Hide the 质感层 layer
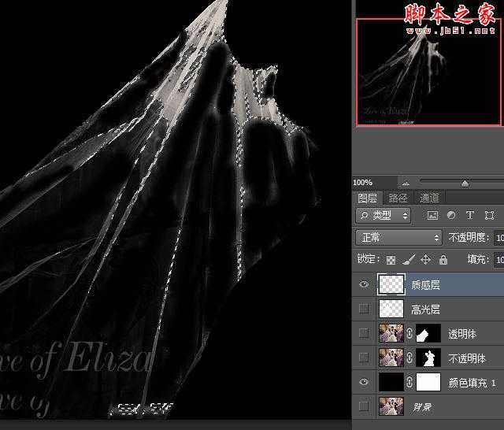Viewport: 504px width, 430px height. click(x=364, y=284)
